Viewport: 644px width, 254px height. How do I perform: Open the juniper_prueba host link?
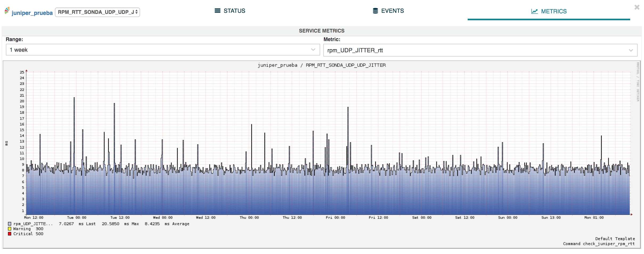point(32,13)
